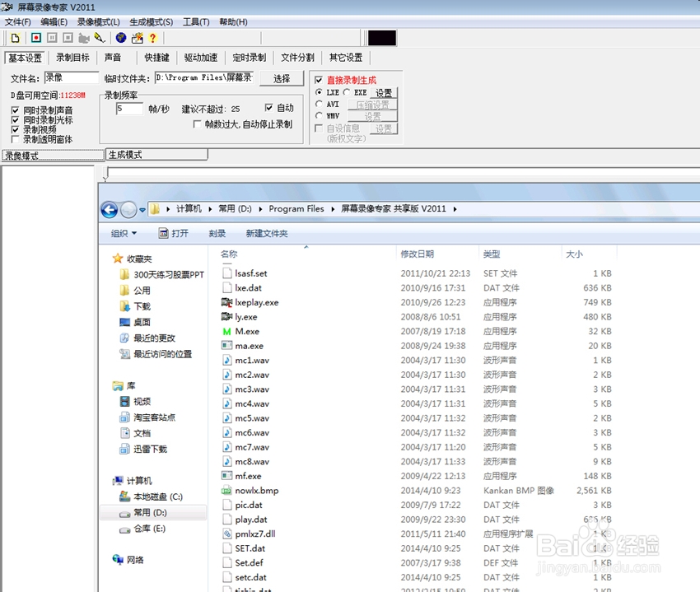The height and width of the screenshot is (592, 700).
Task: Click the green M.exe file icon
Action: tap(226, 332)
